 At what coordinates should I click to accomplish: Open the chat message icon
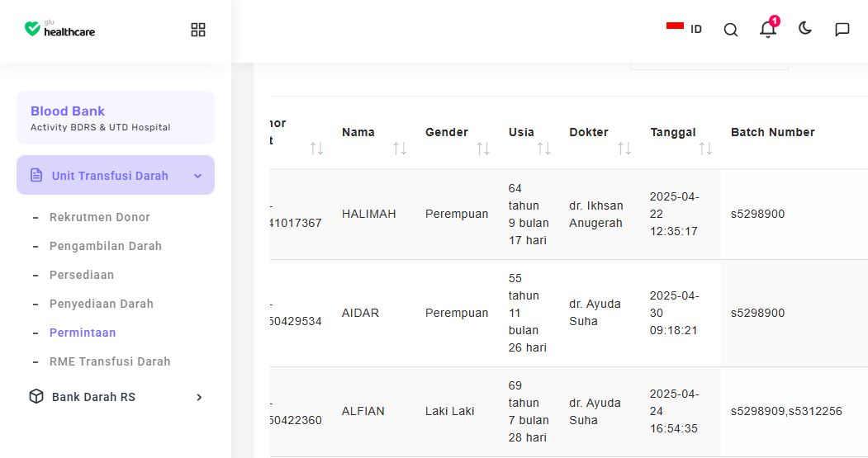[842, 30]
